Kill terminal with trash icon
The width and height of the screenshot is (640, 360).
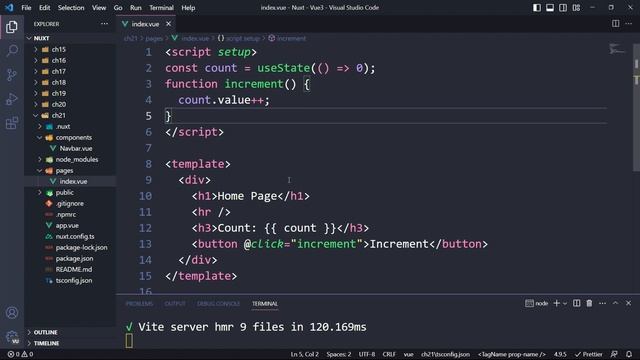coord(589,303)
